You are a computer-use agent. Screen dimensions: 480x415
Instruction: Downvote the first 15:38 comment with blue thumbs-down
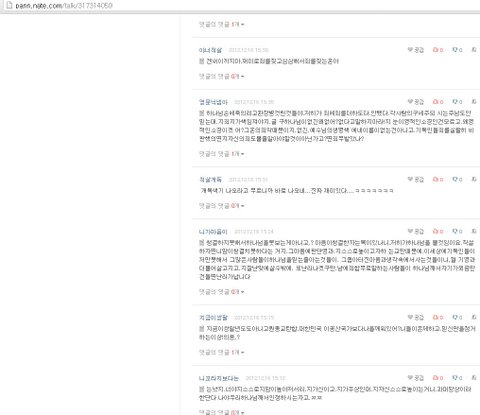(x=457, y=50)
